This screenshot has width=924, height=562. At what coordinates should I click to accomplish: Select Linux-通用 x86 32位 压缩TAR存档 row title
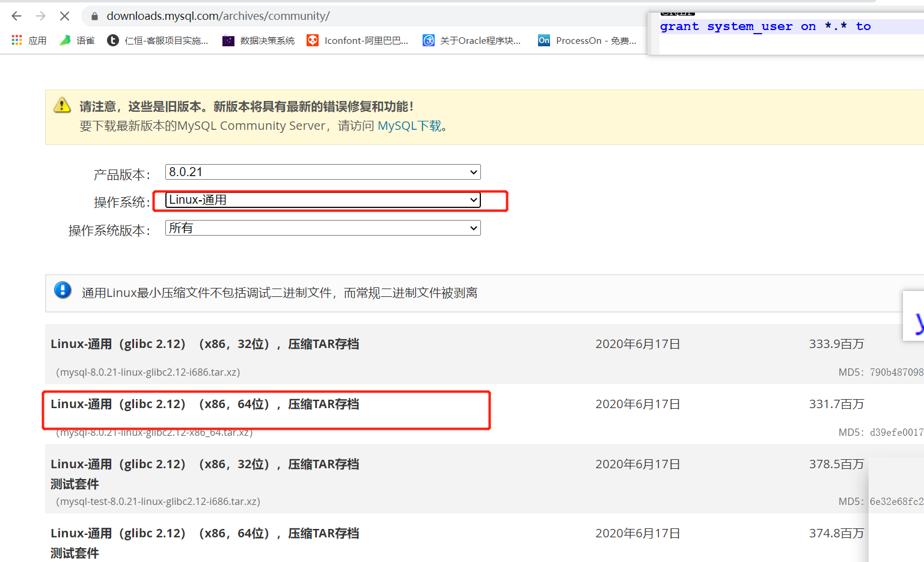(x=205, y=344)
